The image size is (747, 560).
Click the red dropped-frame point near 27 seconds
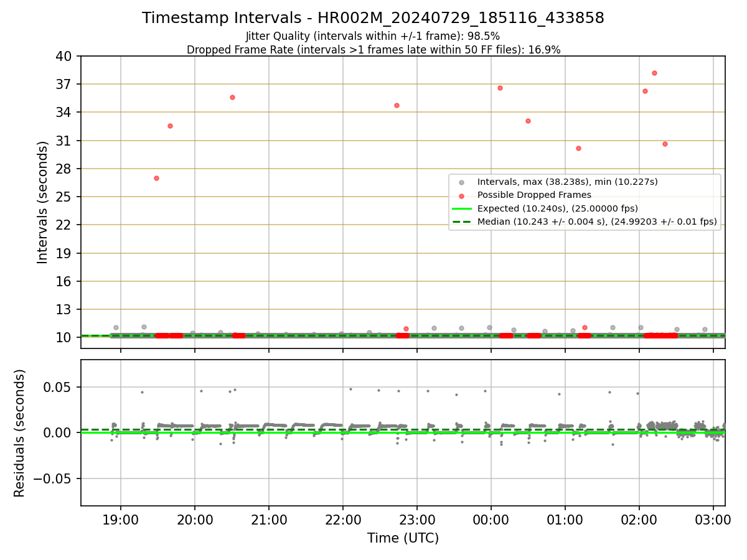[x=156, y=178]
